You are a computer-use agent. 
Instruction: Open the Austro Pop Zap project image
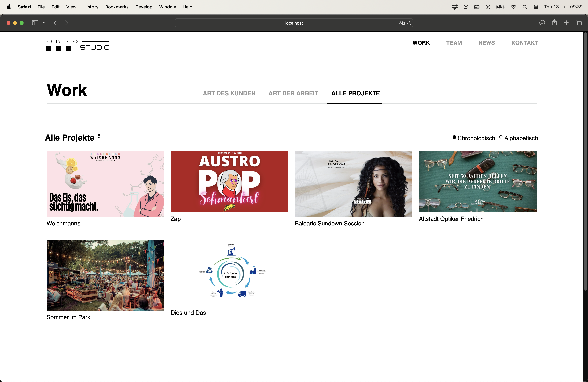[x=229, y=181]
